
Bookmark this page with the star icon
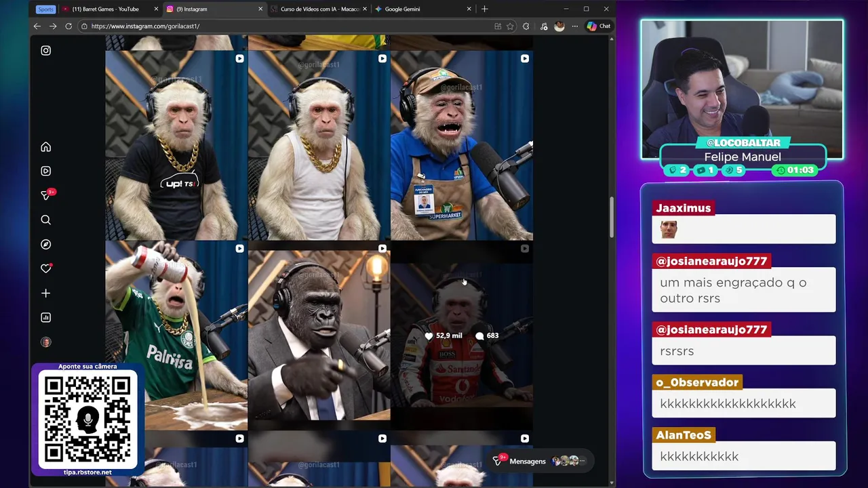510,26
